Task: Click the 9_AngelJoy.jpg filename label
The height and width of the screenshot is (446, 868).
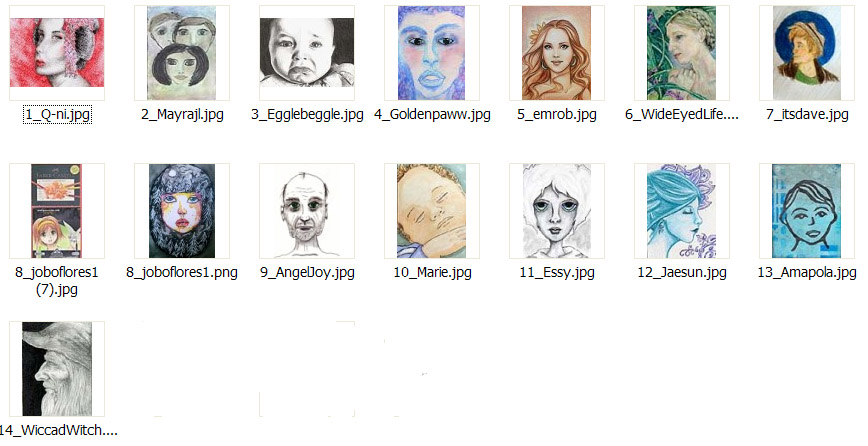Action: (307, 272)
